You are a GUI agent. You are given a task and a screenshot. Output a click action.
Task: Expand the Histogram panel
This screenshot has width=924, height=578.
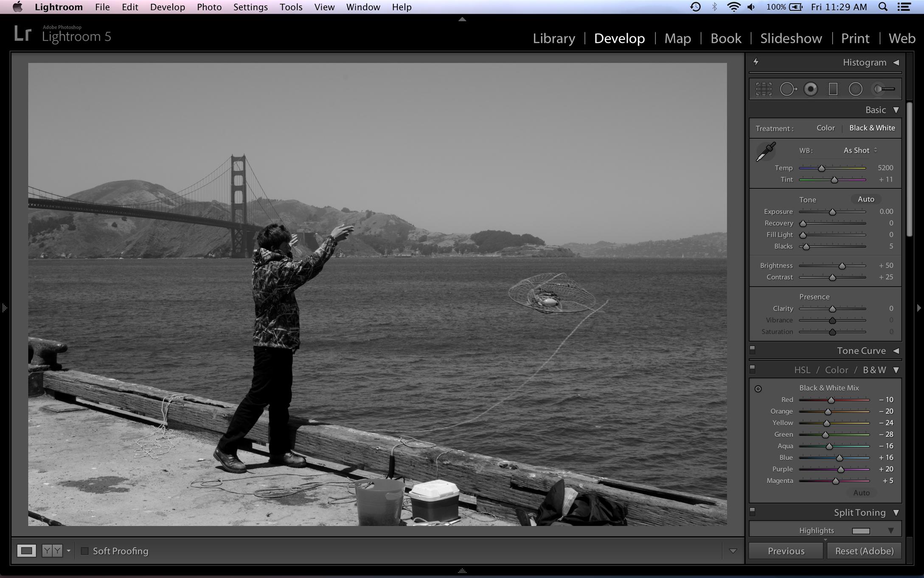click(x=896, y=62)
